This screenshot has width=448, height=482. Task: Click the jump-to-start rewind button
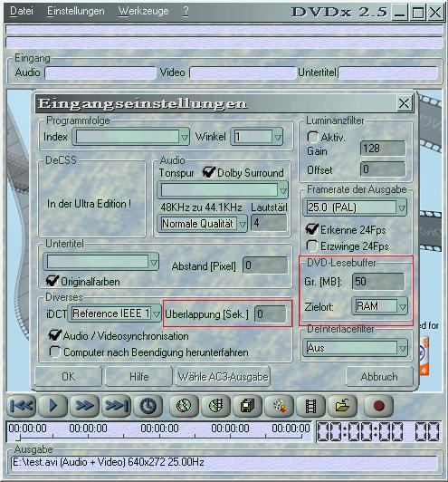[22, 406]
